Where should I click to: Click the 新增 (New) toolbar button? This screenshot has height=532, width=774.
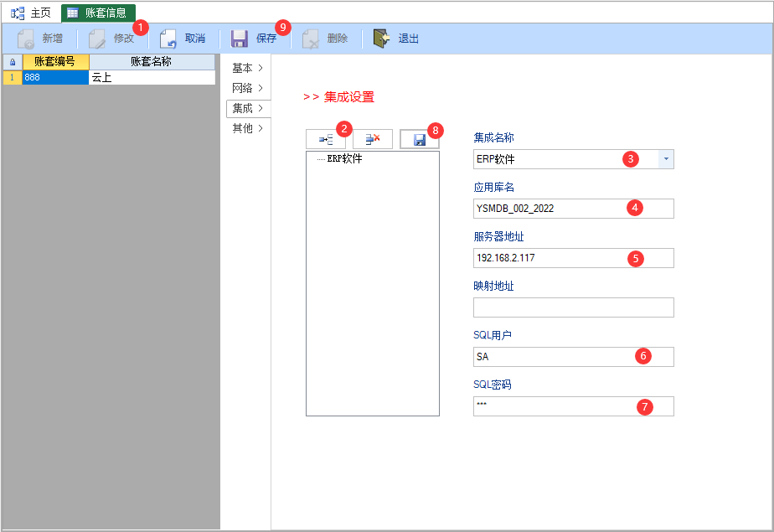(x=40, y=39)
